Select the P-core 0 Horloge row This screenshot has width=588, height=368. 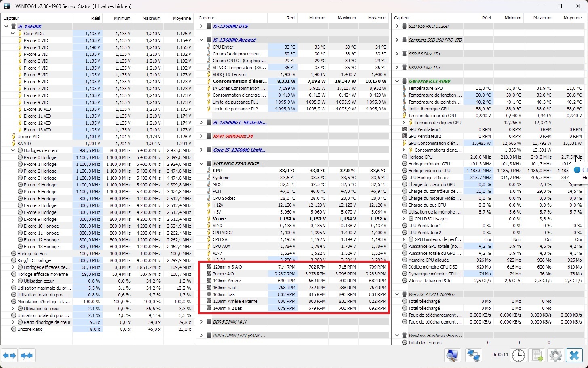pyautogui.click(x=40, y=157)
